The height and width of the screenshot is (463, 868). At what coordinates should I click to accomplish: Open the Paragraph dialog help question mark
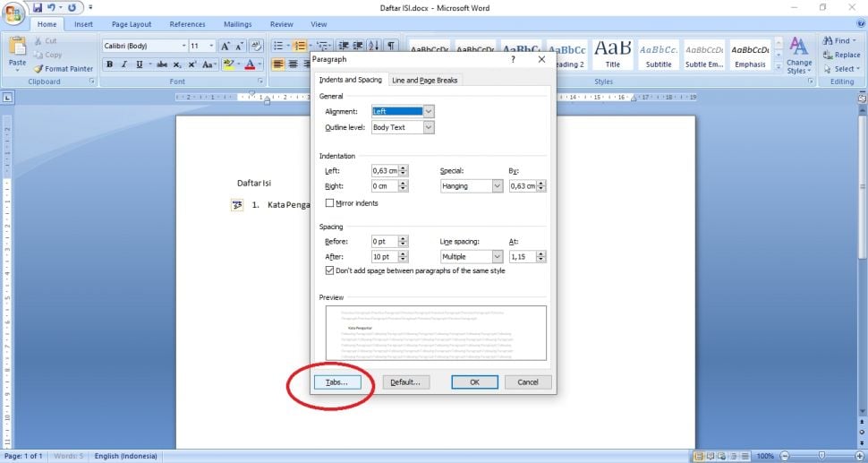coord(513,59)
